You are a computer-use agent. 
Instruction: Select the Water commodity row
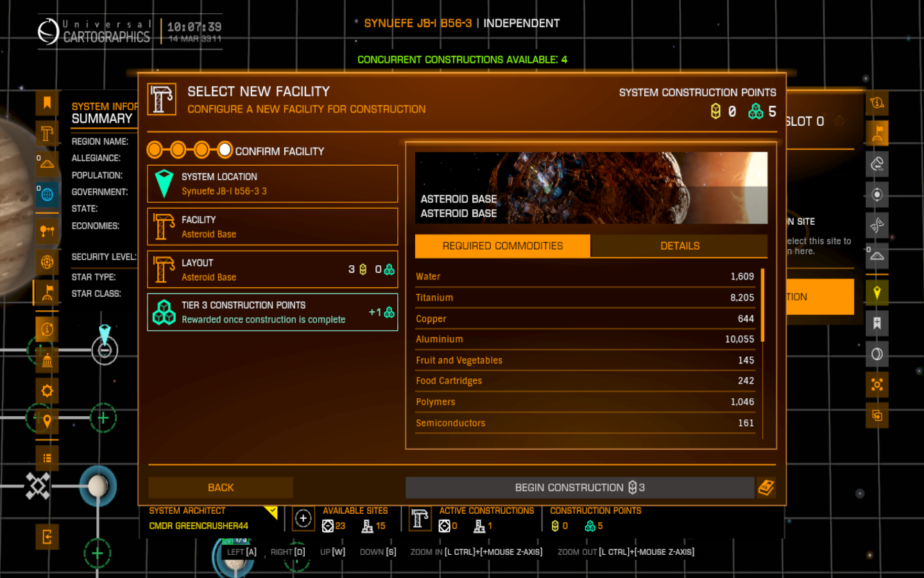click(585, 277)
